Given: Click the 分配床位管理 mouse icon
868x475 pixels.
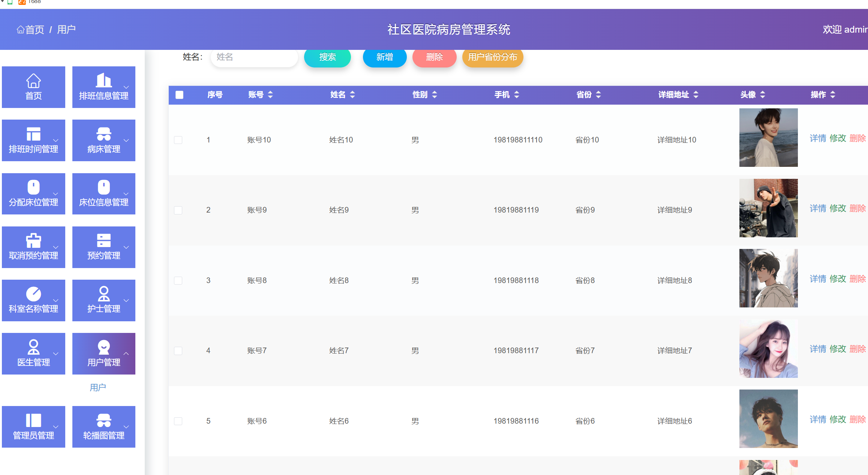Looking at the screenshot, I should (x=33, y=187).
